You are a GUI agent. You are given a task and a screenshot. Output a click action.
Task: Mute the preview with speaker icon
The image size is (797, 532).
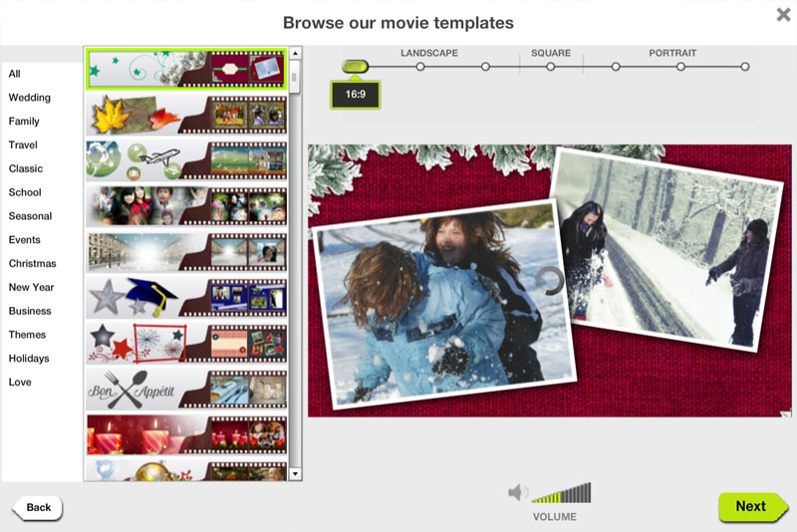517,492
